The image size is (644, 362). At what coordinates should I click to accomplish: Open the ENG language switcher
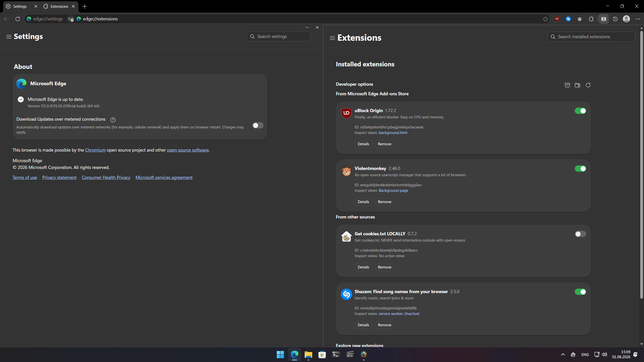click(x=585, y=355)
